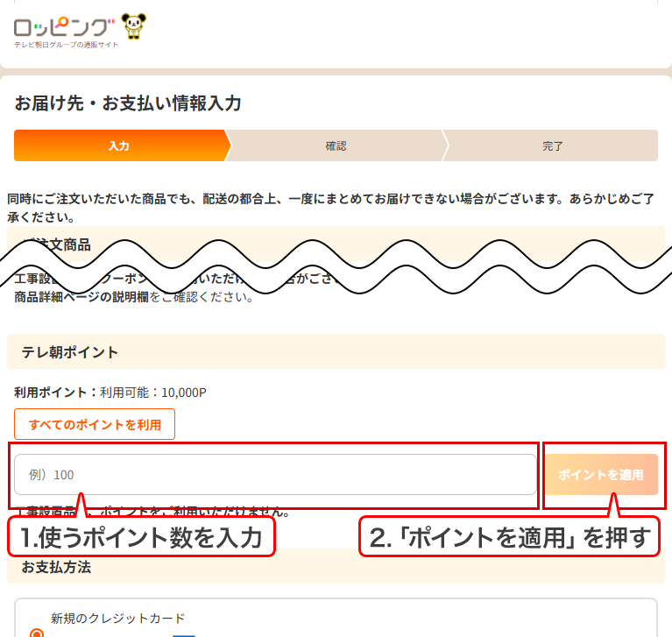Select the 入力 step tab

119,146
